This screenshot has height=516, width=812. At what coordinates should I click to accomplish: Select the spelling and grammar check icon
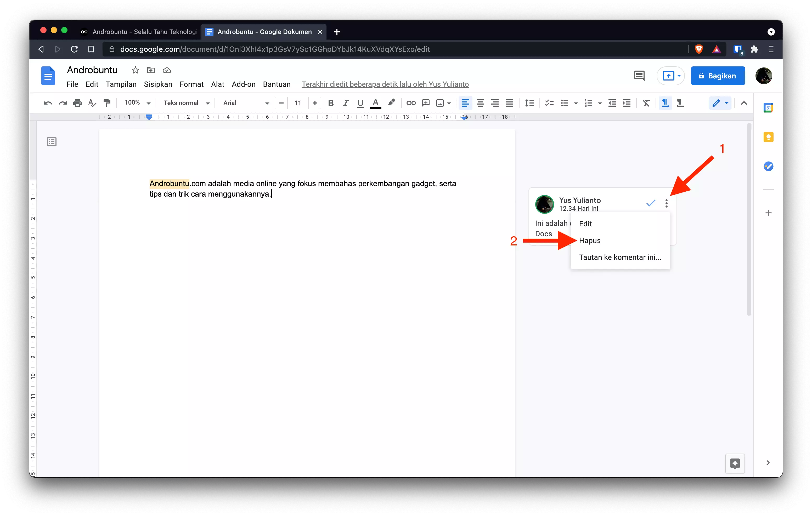pos(92,103)
